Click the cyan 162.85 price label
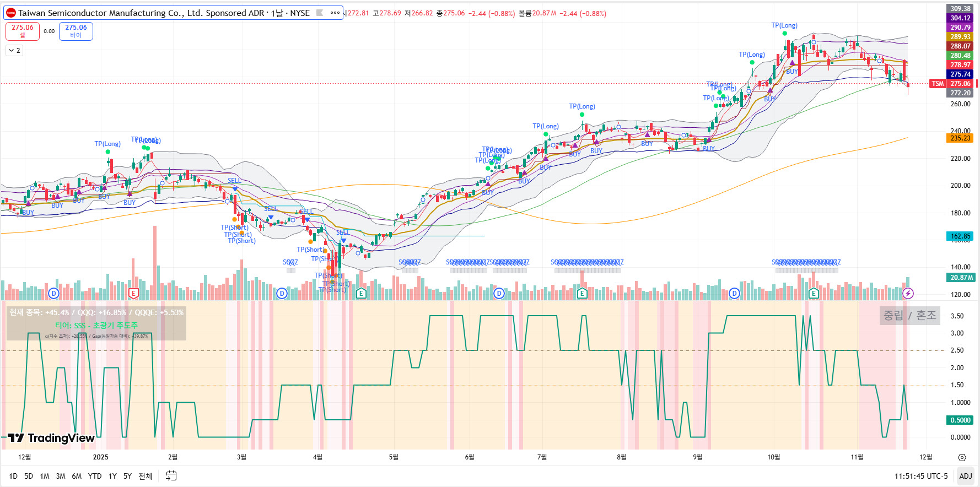The image size is (980, 487). (960, 236)
